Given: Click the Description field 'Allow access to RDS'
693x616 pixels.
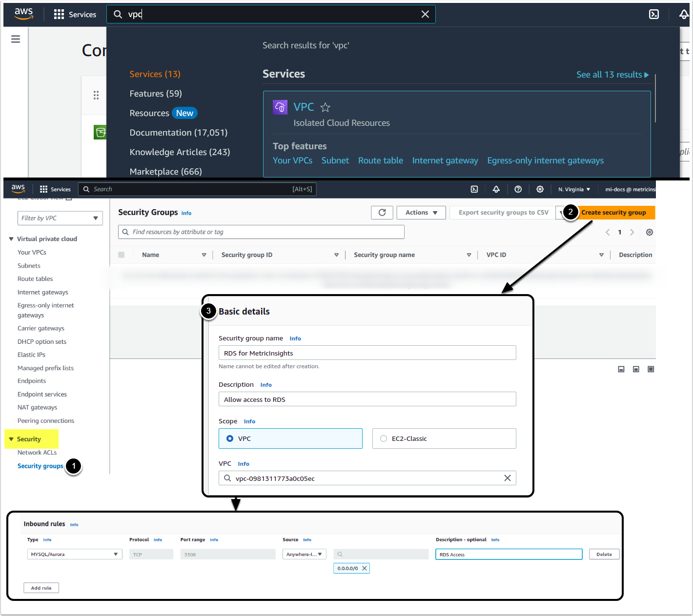Looking at the screenshot, I should pyautogui.click(x=367, y=399).
